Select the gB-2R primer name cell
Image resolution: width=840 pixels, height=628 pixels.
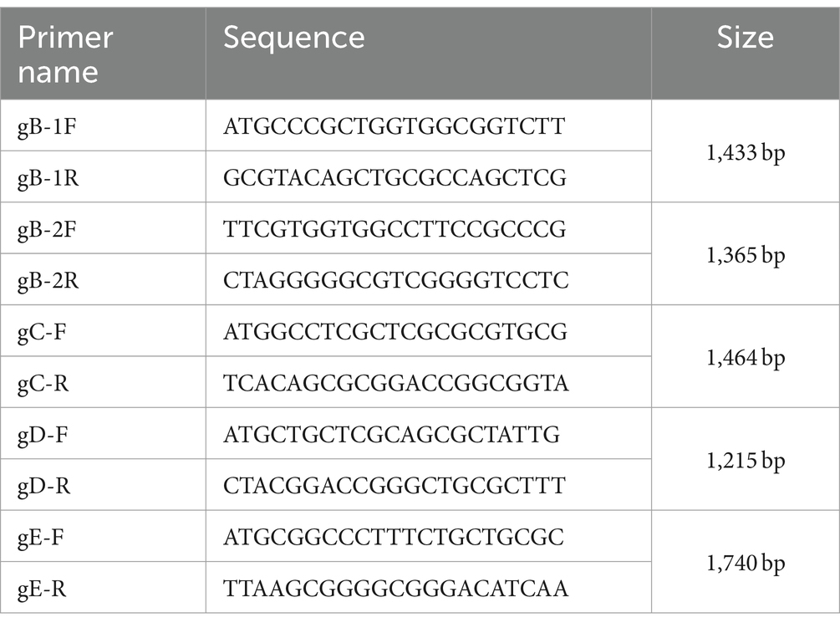[103, 279]
